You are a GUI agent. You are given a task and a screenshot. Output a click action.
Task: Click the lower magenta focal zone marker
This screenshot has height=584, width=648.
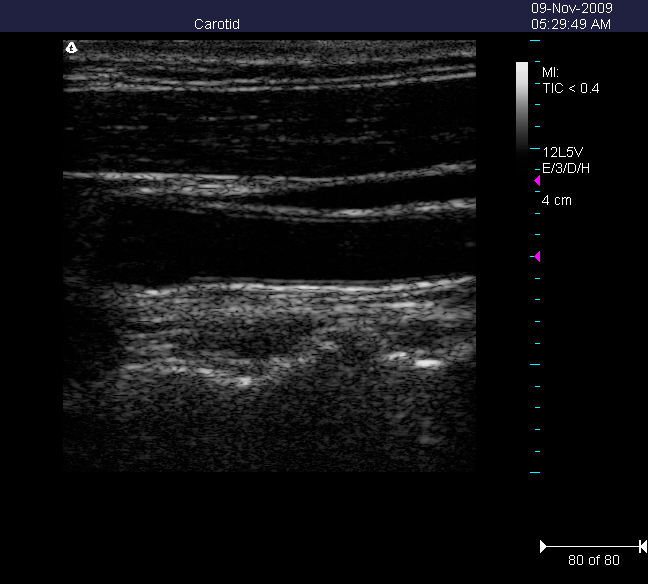(x=537, y=257)
